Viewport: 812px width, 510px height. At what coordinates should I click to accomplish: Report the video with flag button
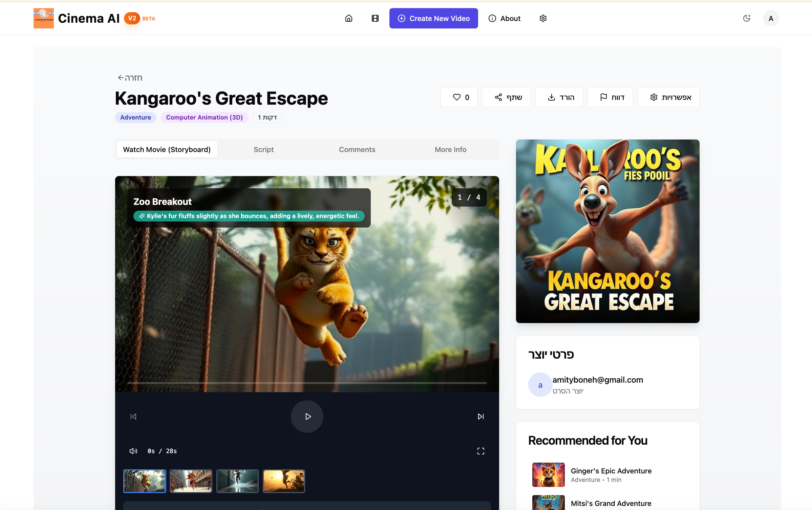coord(610,97)
